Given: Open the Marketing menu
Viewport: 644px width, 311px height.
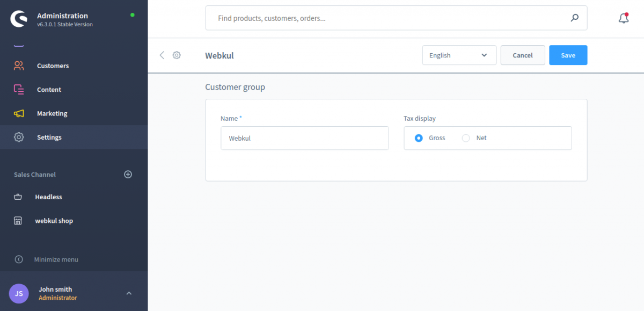Looking at the screenshot, I should pos(52,114).
